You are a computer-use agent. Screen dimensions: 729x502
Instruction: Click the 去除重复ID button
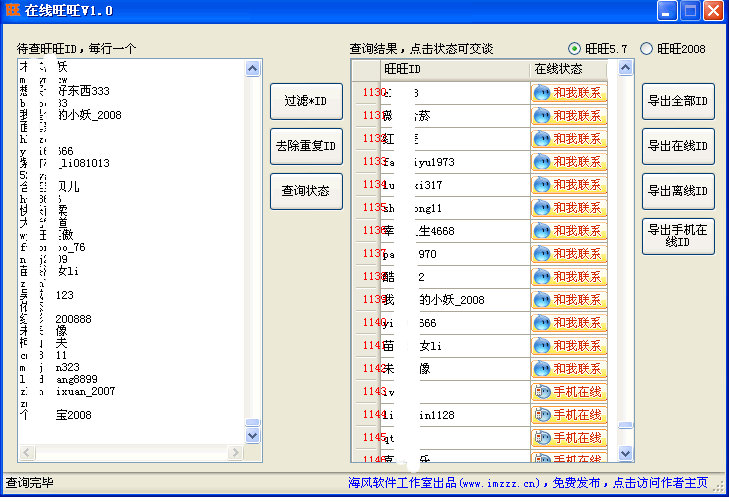click(306, 146)
